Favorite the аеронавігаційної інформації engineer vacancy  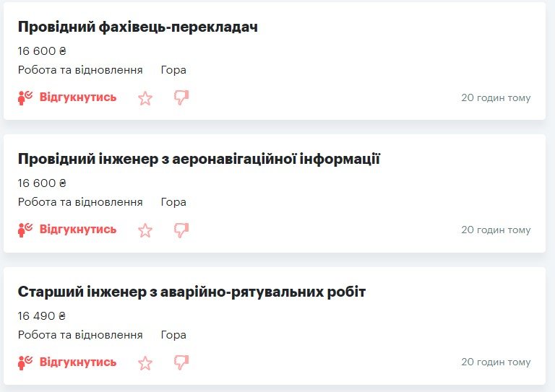tap(145, 230)
